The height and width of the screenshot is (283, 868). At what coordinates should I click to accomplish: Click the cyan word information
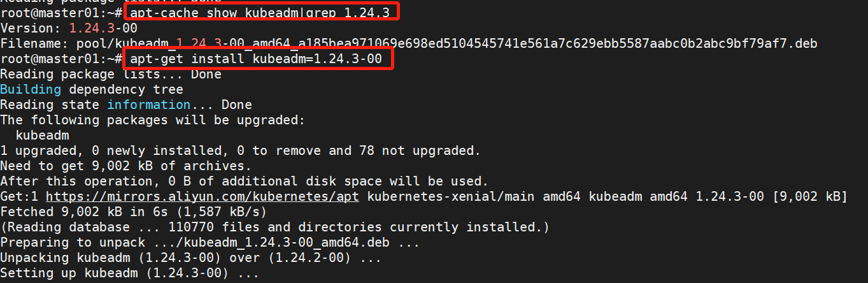click(148, 105)
